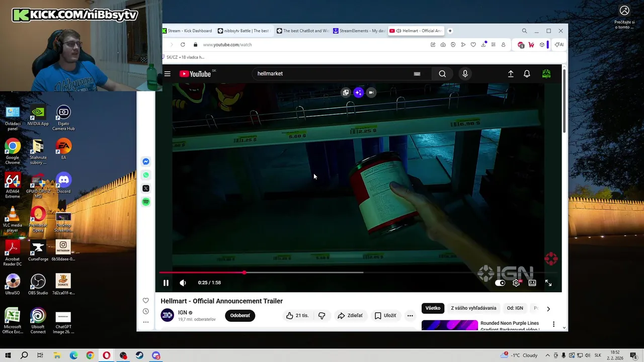Switch to the 'nibbsytv Battle' tab
This screenshot has width=644, height=362.
pyautogui.click(x=244, y=31)
